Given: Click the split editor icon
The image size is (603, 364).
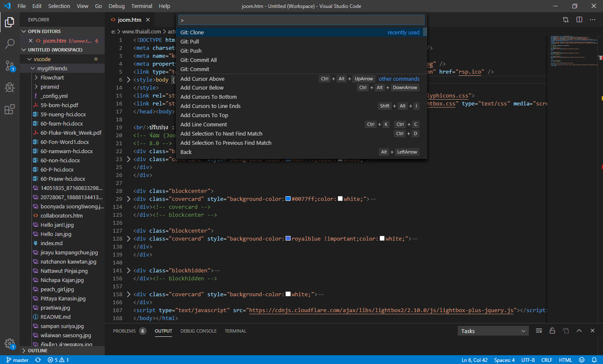Looking at the screenshot, I should click(x=579, y=20).
